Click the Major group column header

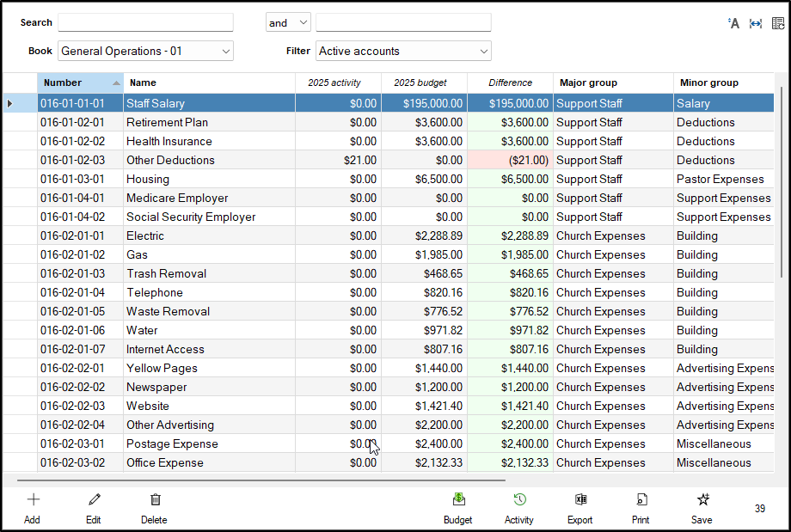(x=612, y=83)
